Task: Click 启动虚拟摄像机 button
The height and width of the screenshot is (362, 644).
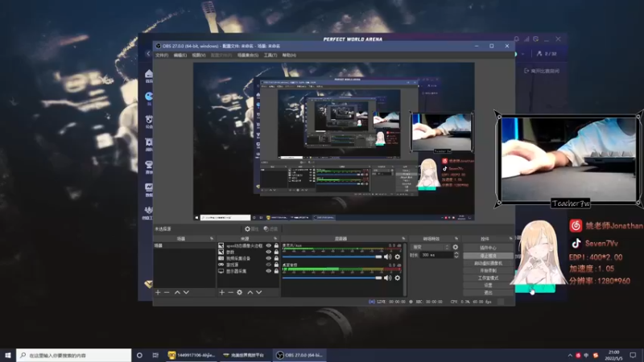Action: (x=488, y=263)
